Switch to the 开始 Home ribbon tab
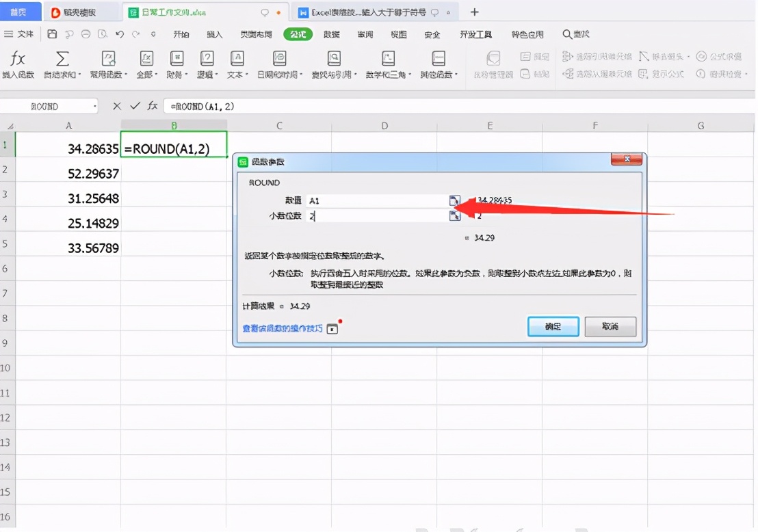This screenshot has width=758, height=532. (x=181, y=34)
